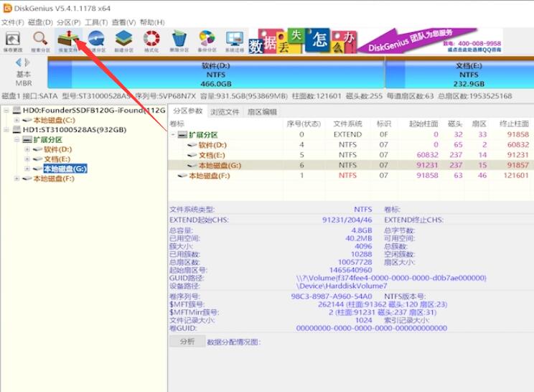
Task: Open the Search Partition (搜索分区) tool
Action: pos(40,41)
